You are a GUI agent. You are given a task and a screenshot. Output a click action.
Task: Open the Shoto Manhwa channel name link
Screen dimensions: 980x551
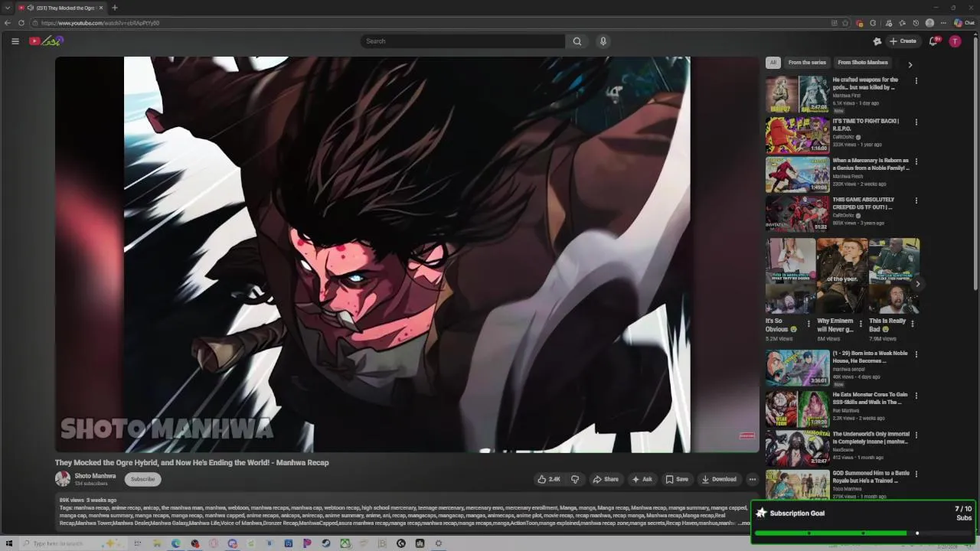[95, 476]
